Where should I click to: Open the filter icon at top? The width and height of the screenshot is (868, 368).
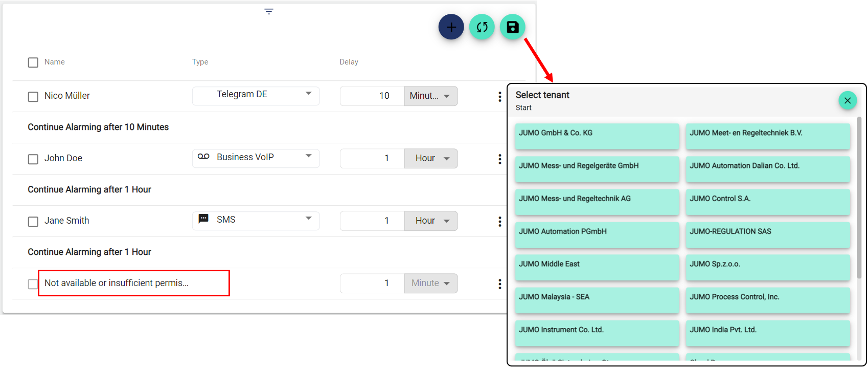pos(269,11)
